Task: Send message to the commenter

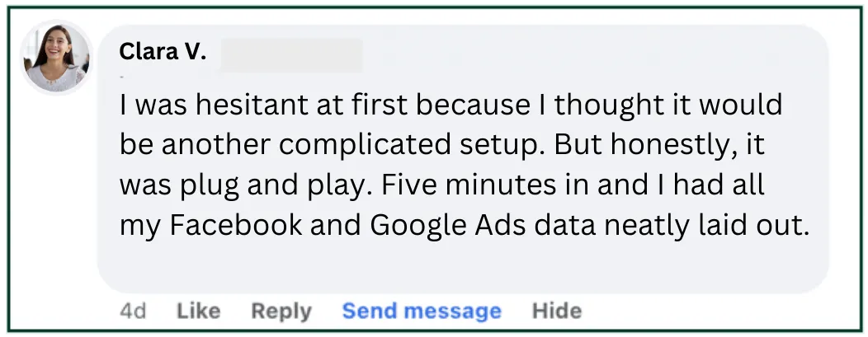Action: coord(422,311)
